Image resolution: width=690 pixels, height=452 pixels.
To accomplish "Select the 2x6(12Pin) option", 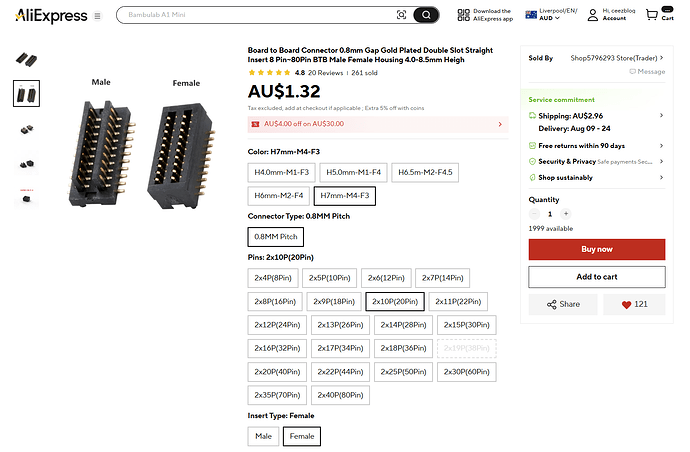I will click(386, 278).
